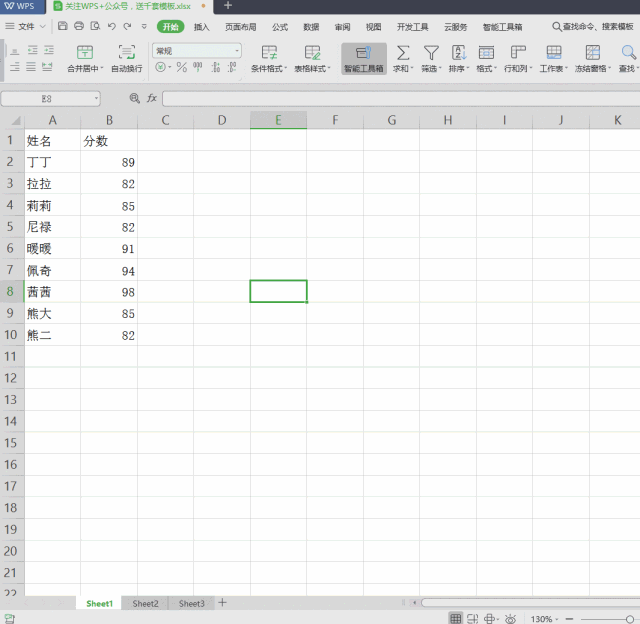This screenshot has height=624, width=640.
Task: Switch to the 插入 ribbon tab
Action: [201, 27]
